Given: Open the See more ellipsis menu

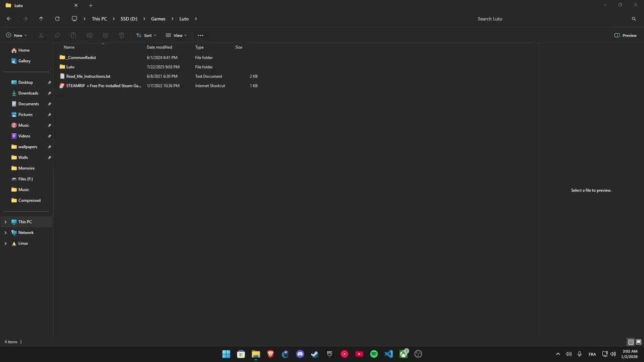Looking at the screenshot, I should (201, 35).
